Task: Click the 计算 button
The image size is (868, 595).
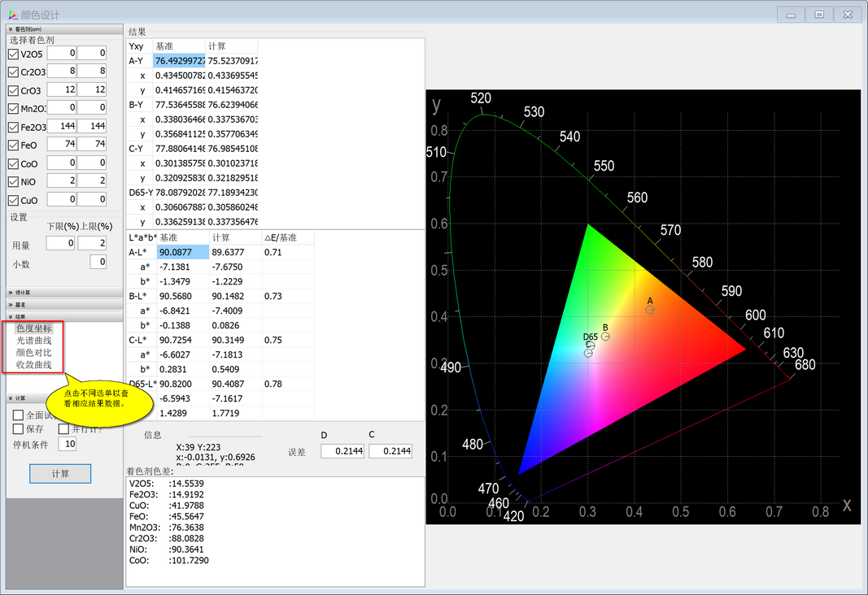Action: click(60, 473)
